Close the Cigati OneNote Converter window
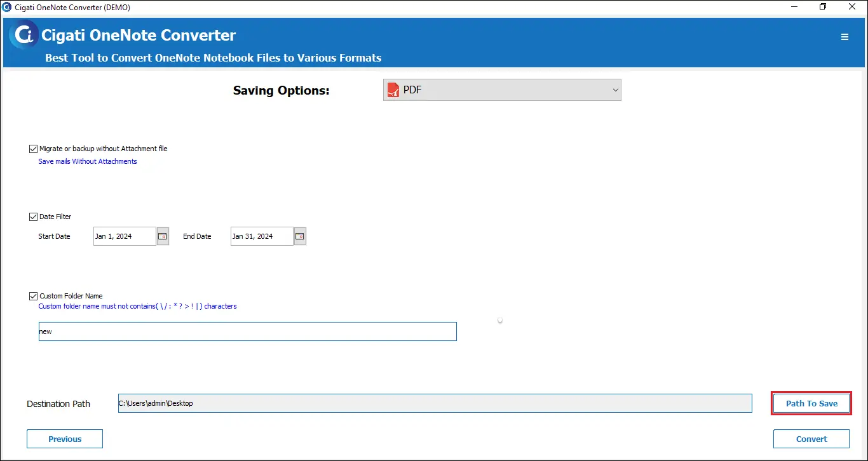 coord(851,6)
